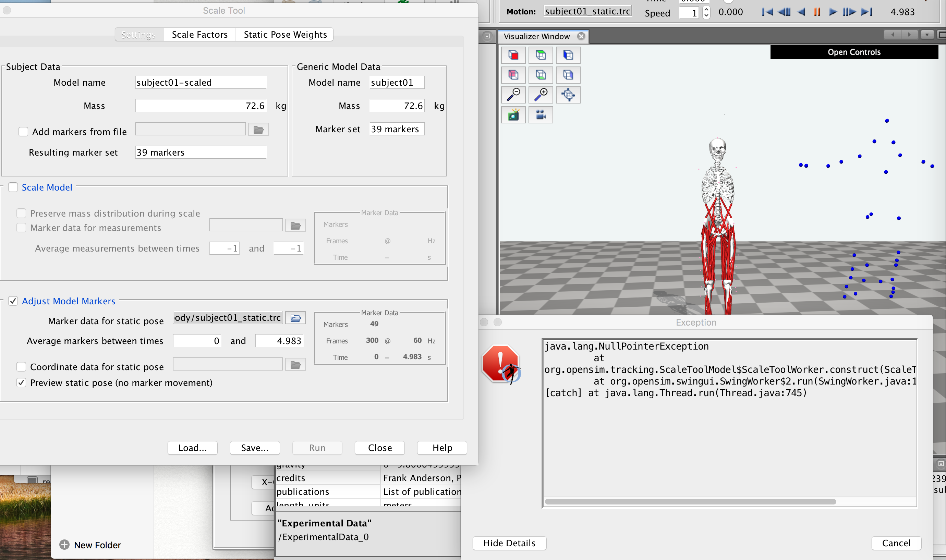Click the red front-face view cube icon
The width and height of the screenshot is (946, 560).
click(513, 55)
